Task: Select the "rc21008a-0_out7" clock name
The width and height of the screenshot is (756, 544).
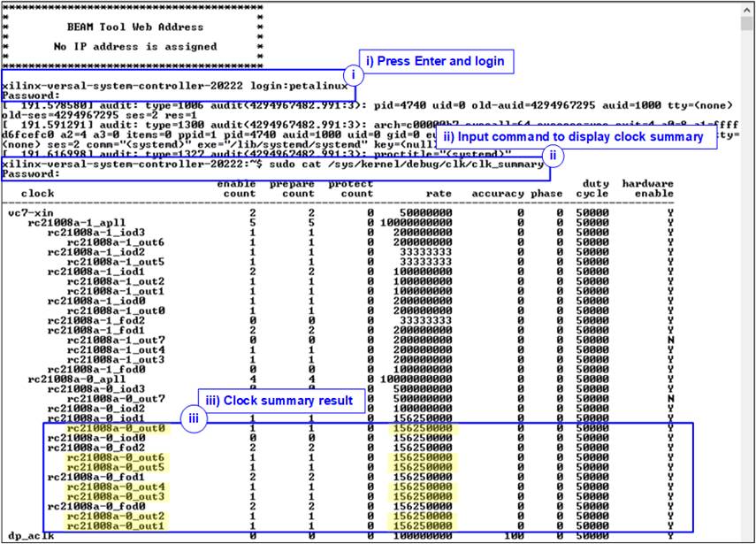Action: coord(116,399)
